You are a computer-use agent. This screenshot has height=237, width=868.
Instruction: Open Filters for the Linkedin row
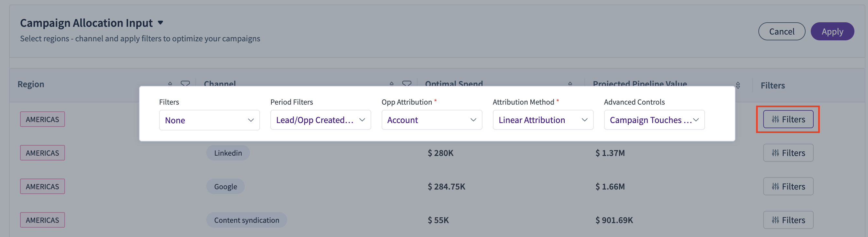[x=788, y=153]
